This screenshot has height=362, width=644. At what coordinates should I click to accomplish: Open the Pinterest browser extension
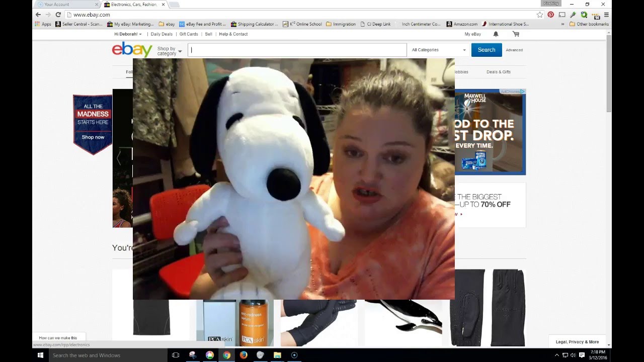[x=551, y=15]
